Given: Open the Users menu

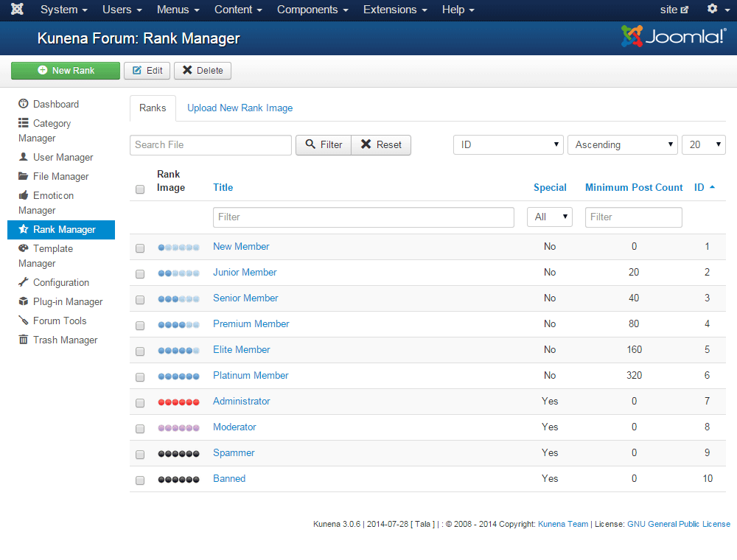Looking at the screenshot, I should tap(122, 10).
